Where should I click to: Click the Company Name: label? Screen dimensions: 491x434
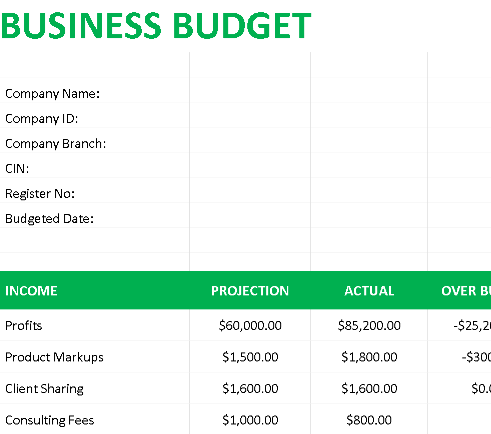pyautogui.click(x=52, y=94)
